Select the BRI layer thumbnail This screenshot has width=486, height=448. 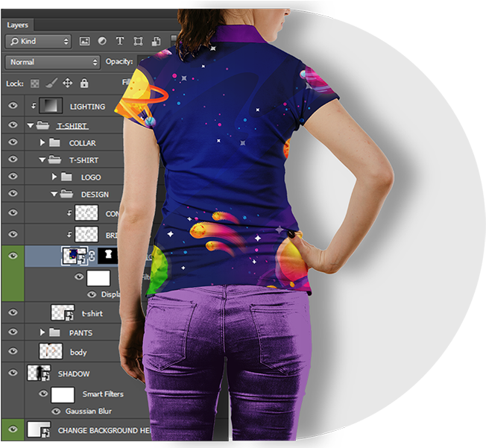[x=86, y=234]
